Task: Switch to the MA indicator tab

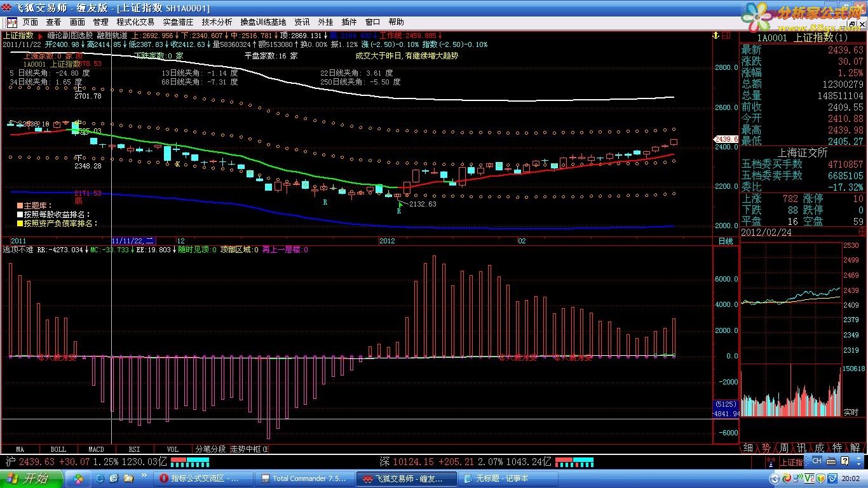Action: coord(20,449)
